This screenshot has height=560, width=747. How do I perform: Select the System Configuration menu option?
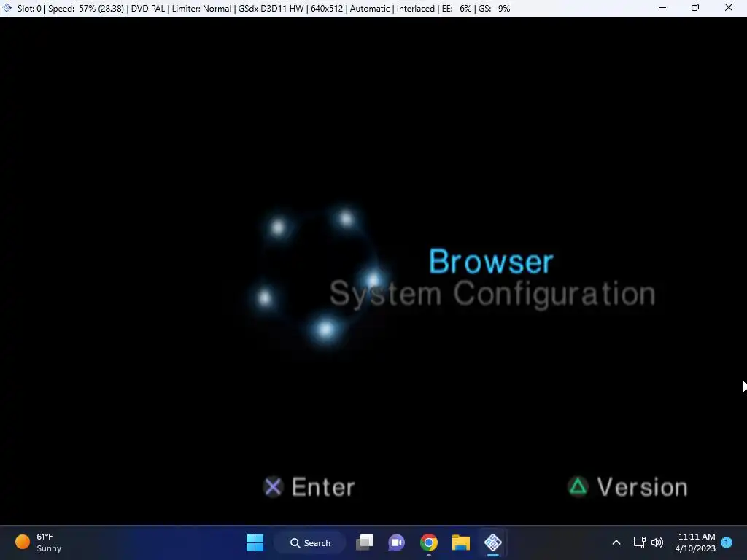tap(492, 294)
